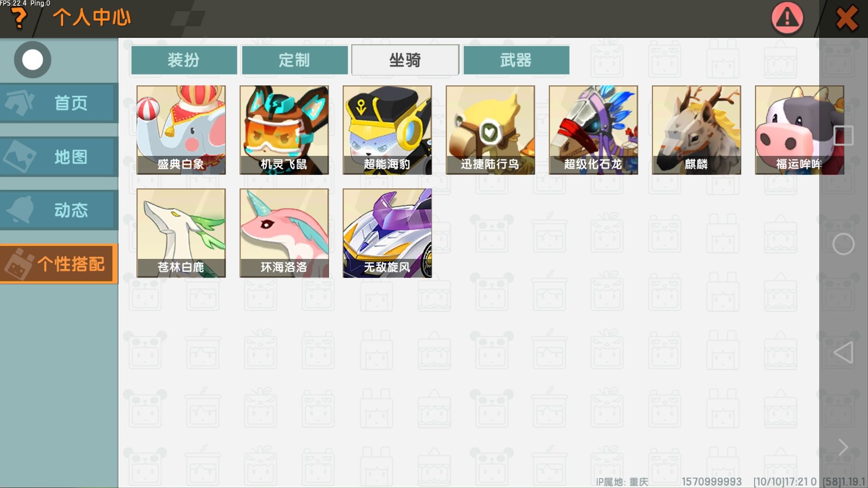Click the red warning report icon

pos(787,19)
